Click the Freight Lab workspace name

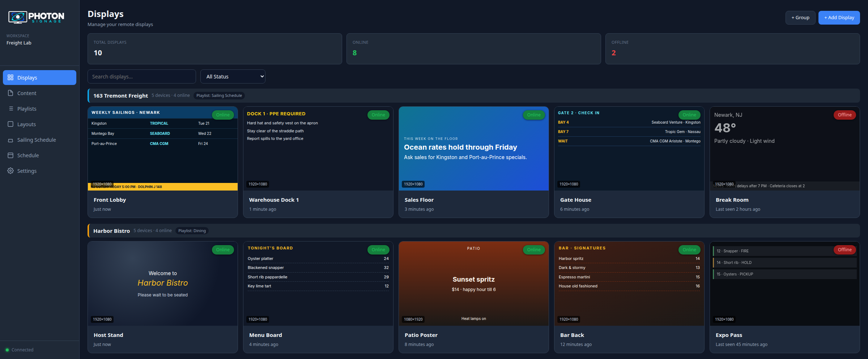tap(19, 43)
